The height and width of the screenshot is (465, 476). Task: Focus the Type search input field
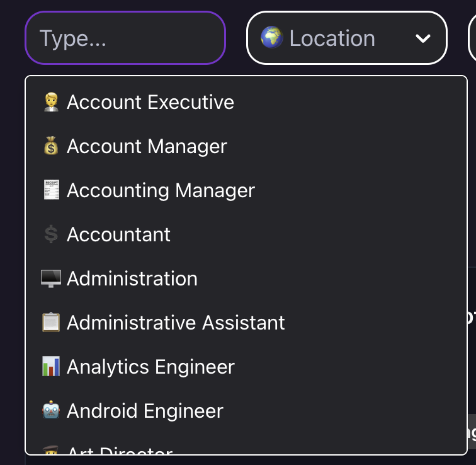125,38
